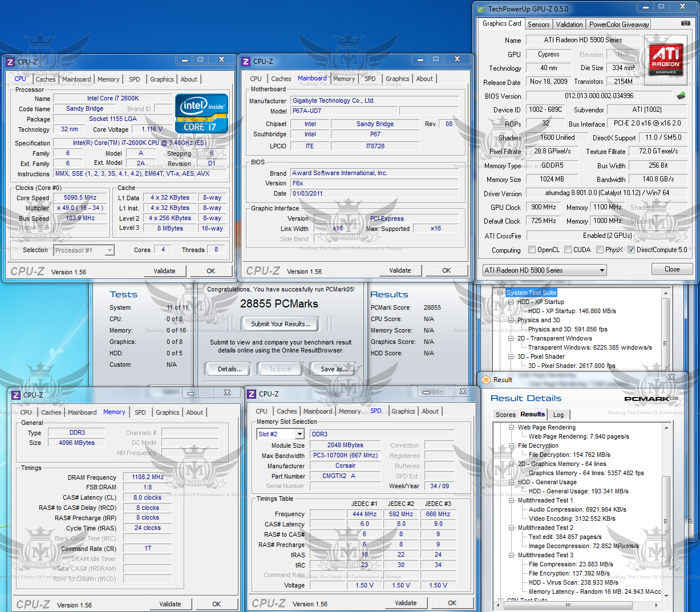Click the Close button in GPU-Z

tap(672, 269)
